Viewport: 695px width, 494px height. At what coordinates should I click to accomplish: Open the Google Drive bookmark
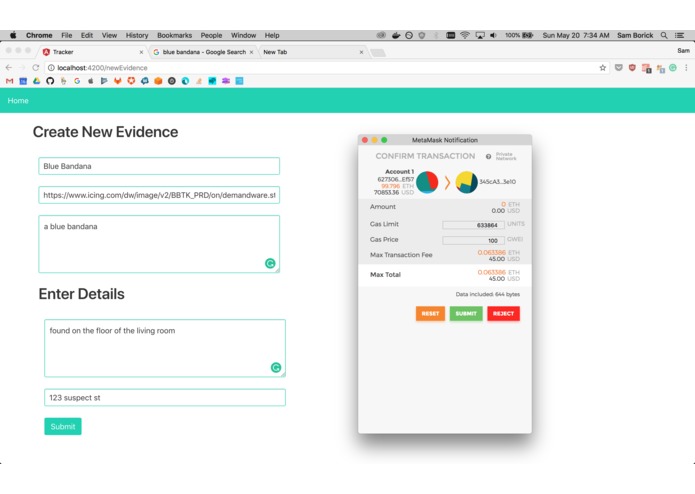36,81
